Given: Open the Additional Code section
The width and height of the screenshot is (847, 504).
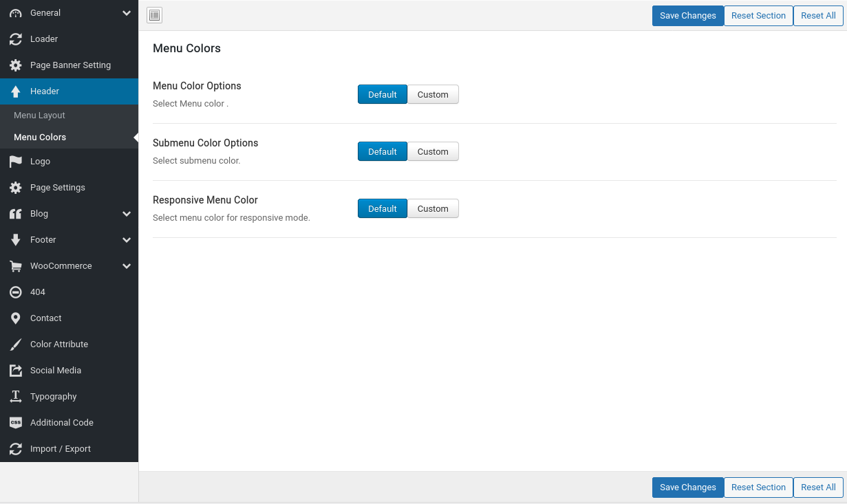Looking at the screenshot, I should pos(69,423).
